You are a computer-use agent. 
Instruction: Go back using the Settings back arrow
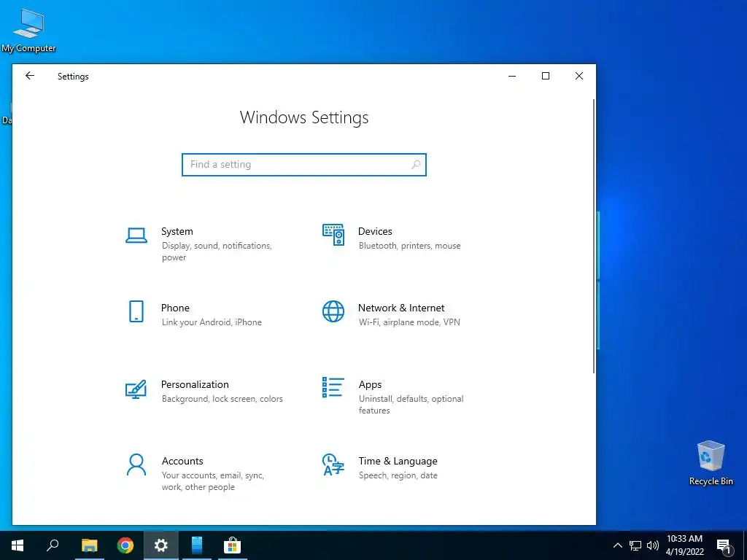(29, 76)
